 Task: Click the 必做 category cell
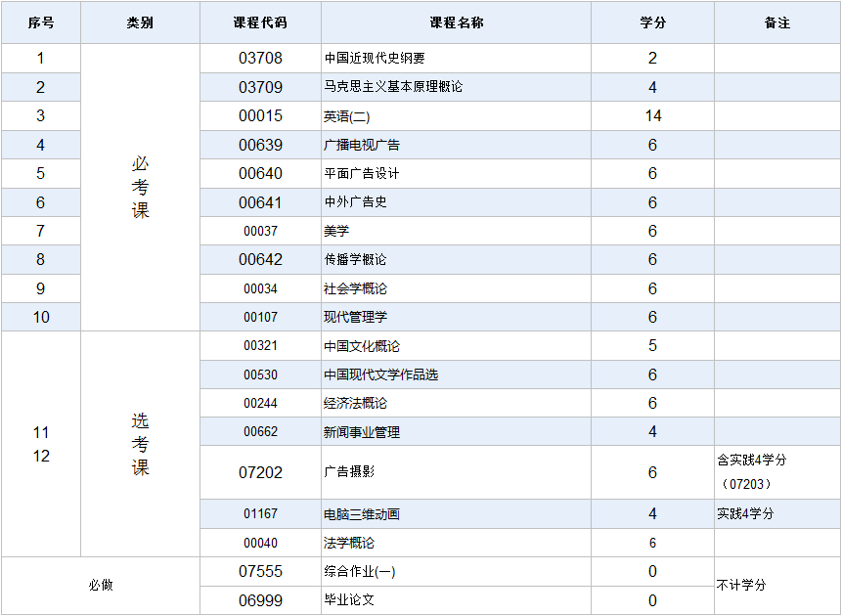[x=100, y=585]
